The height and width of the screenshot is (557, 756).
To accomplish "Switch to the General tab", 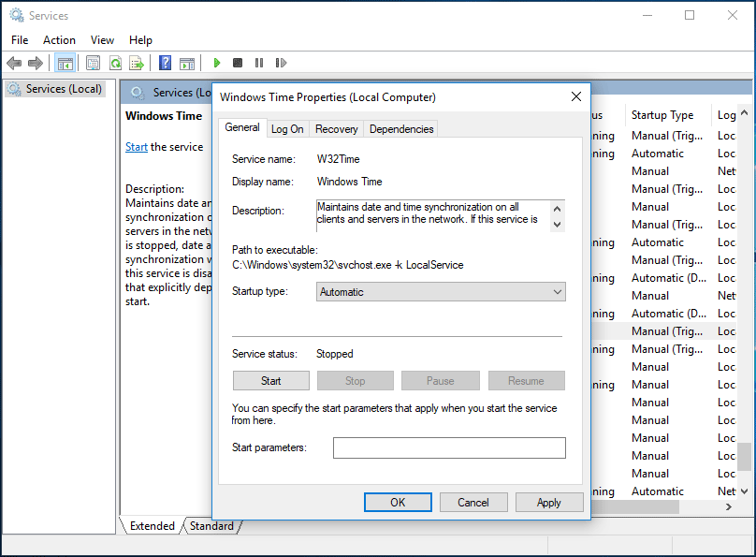I will [242, 127].
